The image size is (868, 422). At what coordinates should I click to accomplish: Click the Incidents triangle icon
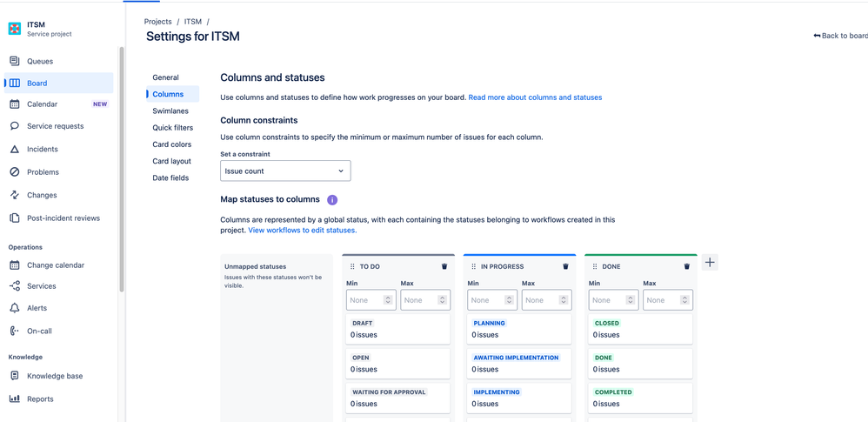pyautogui.click(x=15, y=149)
